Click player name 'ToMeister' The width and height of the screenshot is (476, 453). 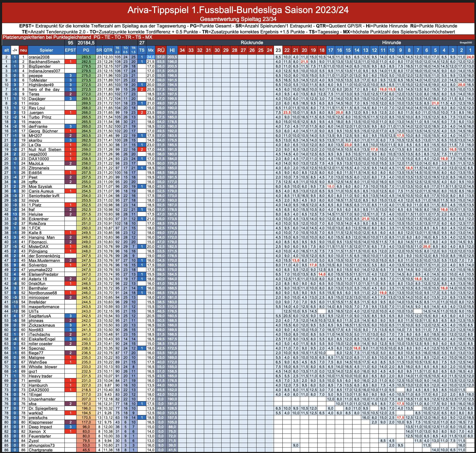coord(38,80)
